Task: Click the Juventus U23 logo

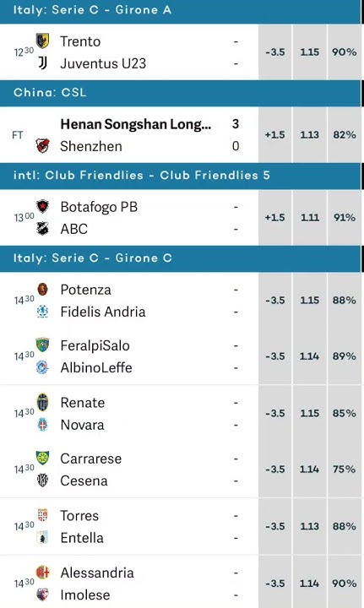Action: coord(42,62)
